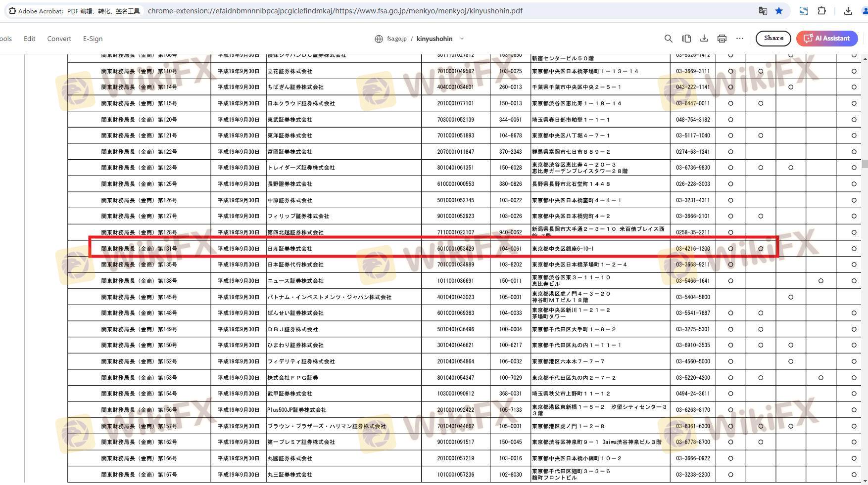Open the PDF search magnifier tool
Image resolution: width=868 pixels, height=485 pixels.
click(x=668, y=39)
